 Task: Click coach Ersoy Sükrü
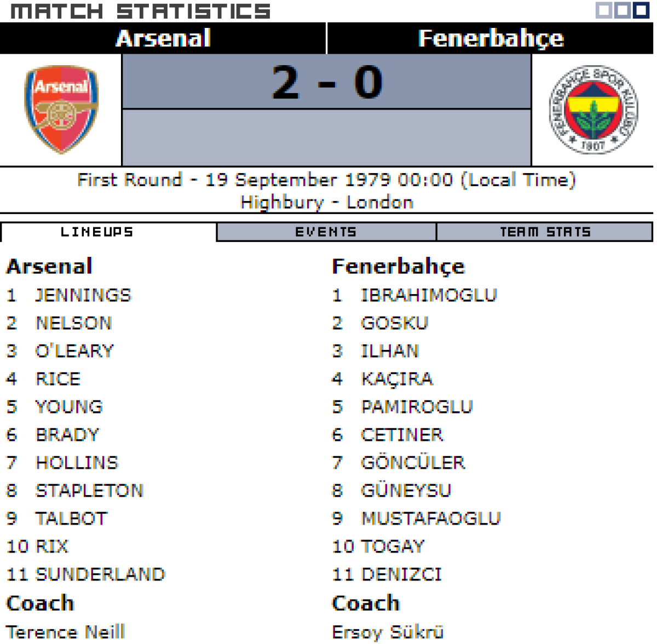pyautogui.click(x=388, y=632)
